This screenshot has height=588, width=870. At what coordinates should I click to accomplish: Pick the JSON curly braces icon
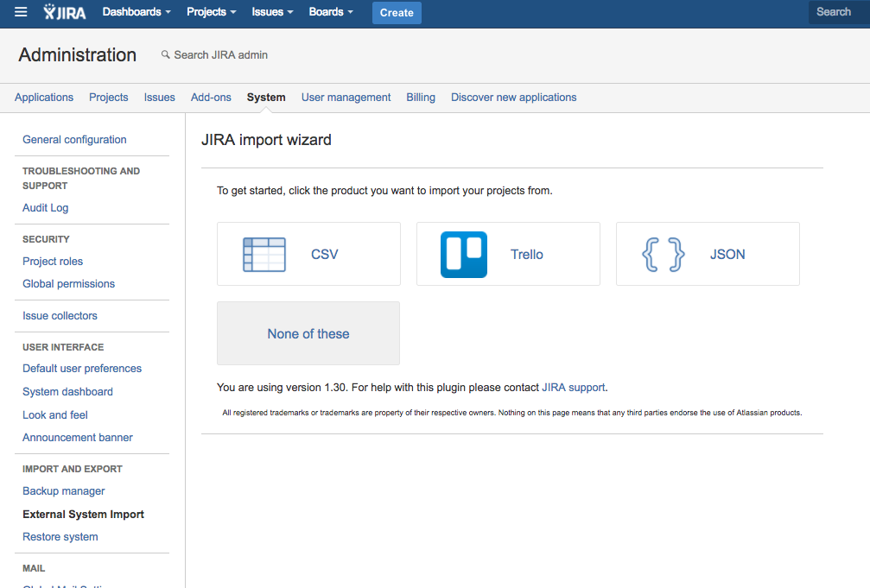(663, 255)
